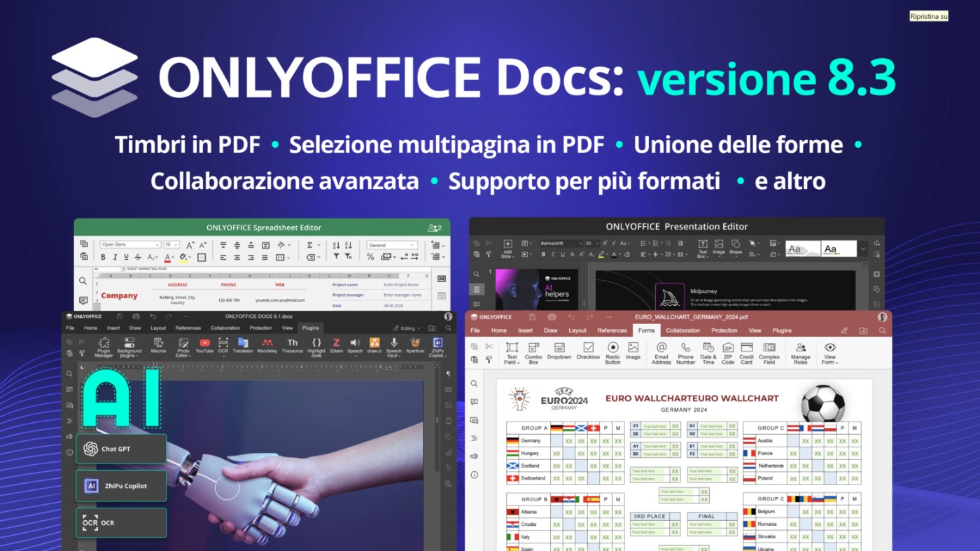
Task: Click the large OCR button below ZhiPu Copilot
Action: [x=121, y=522]
